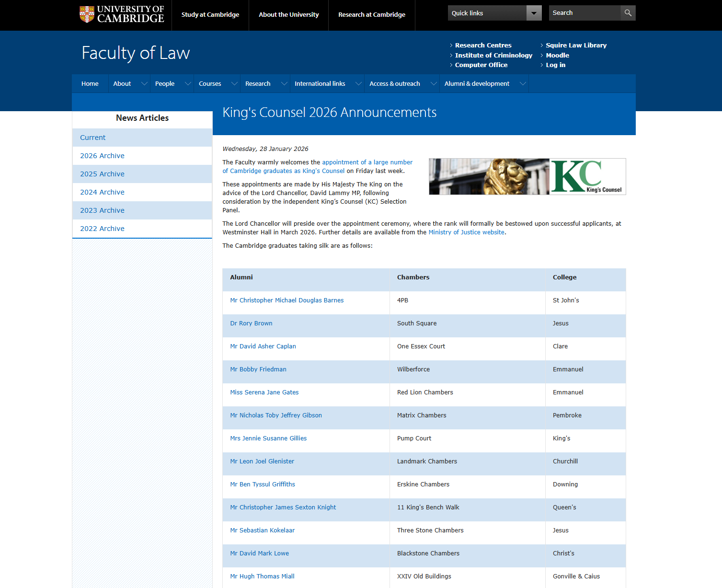Open the Ministry of Justice website link
This screenshot has height=588, width=722.
coord(466,232)
